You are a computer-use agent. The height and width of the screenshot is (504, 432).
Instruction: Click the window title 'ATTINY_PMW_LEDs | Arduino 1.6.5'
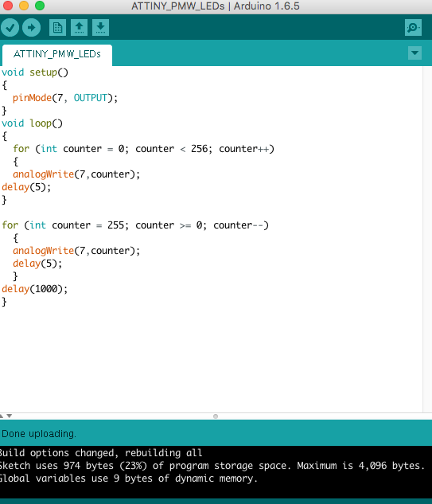[216, 6]
